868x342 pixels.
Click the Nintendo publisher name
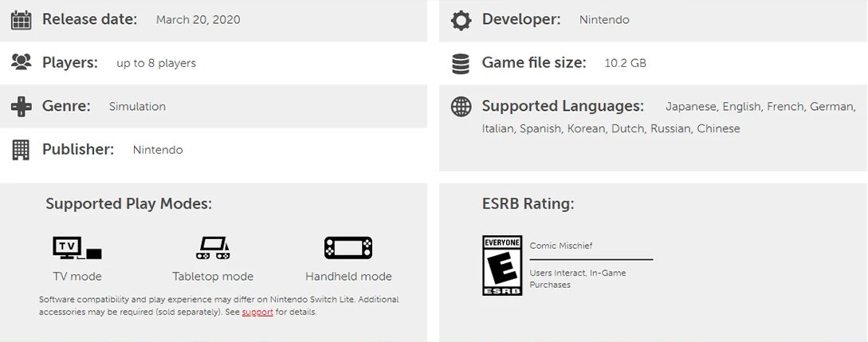click(158, 150)
